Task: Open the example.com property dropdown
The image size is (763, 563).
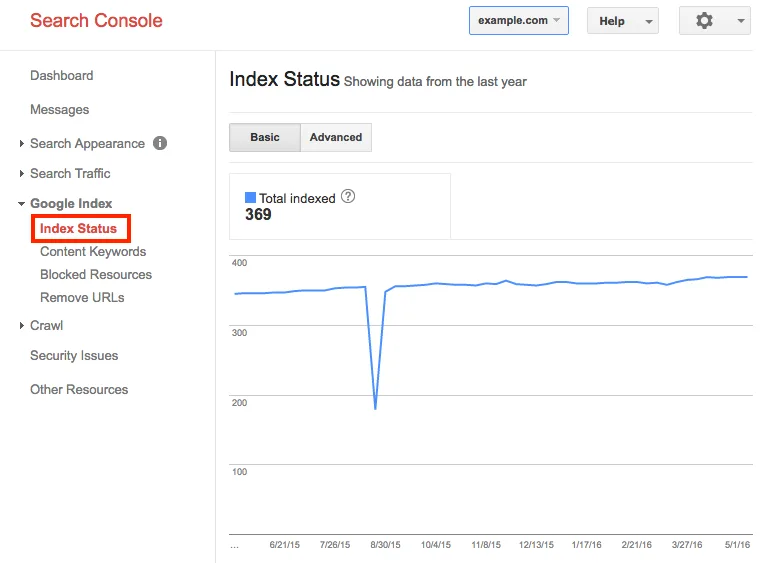Action: click(518, 21)
